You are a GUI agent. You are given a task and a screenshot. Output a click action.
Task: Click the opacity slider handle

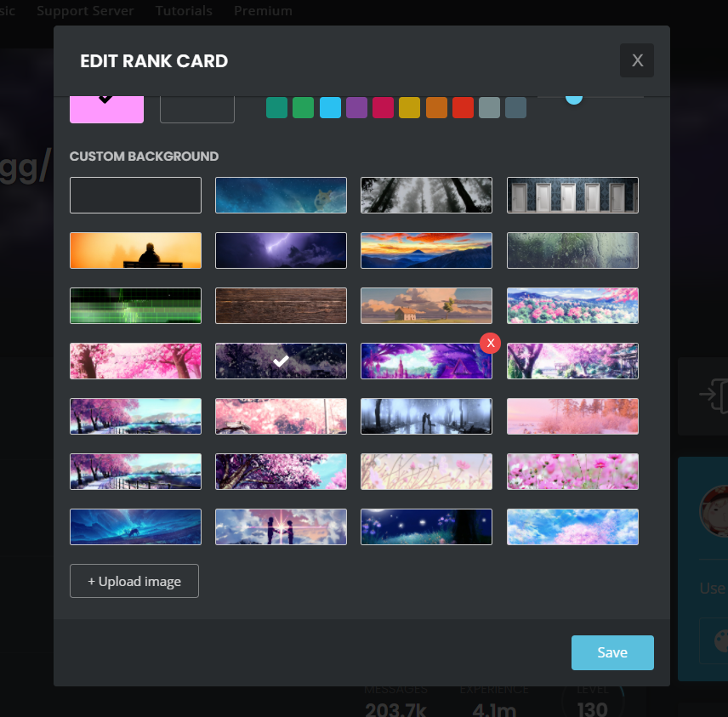tap(574, 97)
